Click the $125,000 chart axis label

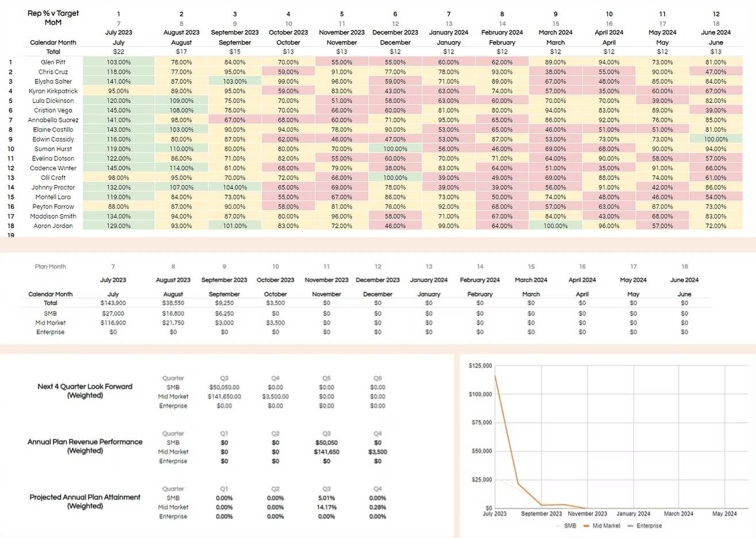coord(480,366)
